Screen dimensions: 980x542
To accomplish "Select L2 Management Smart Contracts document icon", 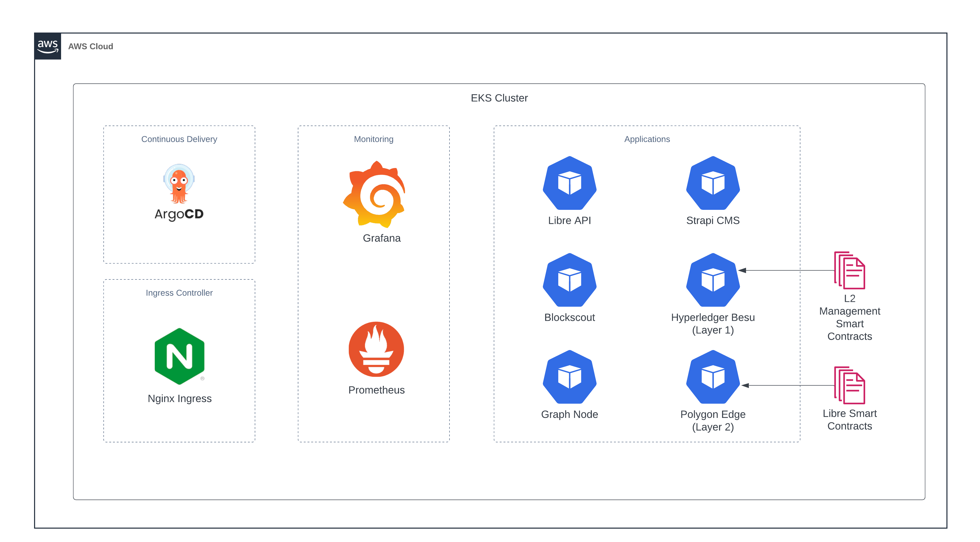I will point(850,270).
